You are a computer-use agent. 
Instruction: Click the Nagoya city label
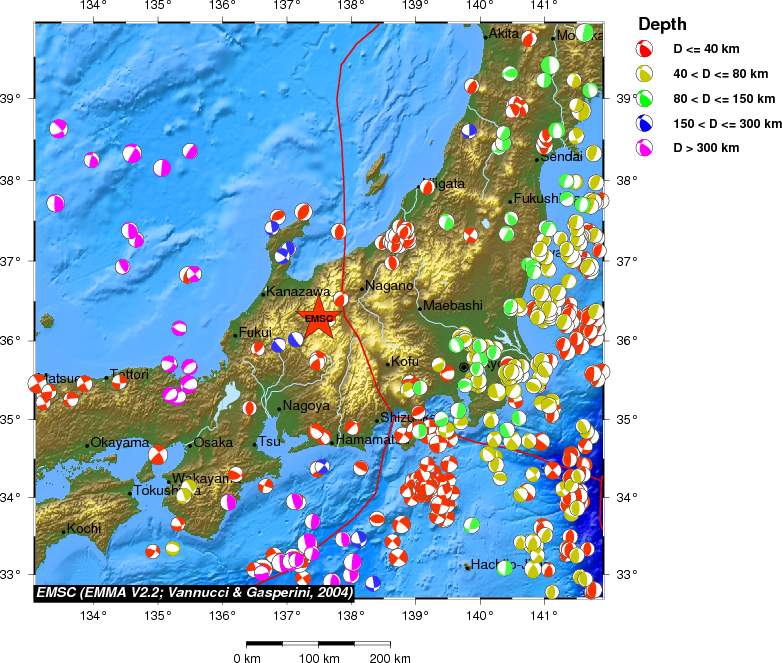(306, 406)
